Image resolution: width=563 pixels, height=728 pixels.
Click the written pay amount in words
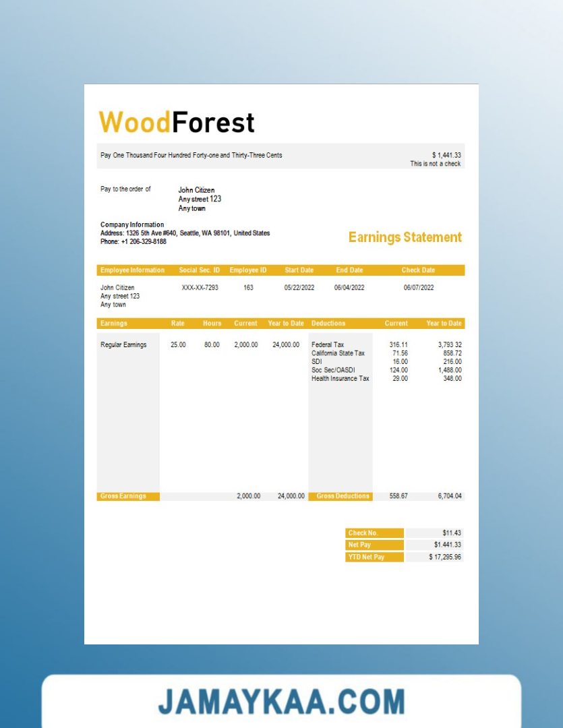click(191, 156)
